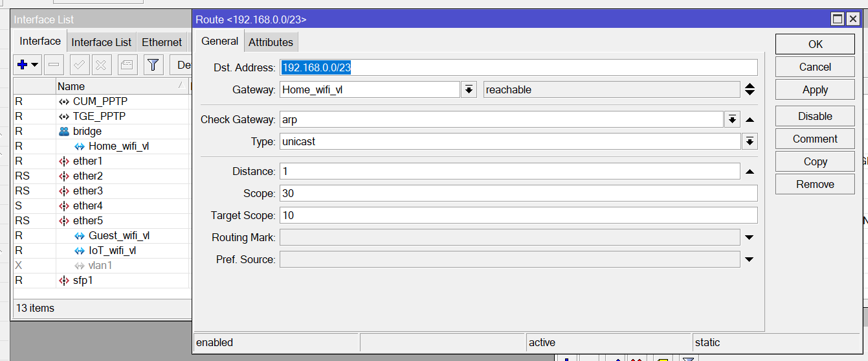Click the Scope field showing 30

coord(518,193)
